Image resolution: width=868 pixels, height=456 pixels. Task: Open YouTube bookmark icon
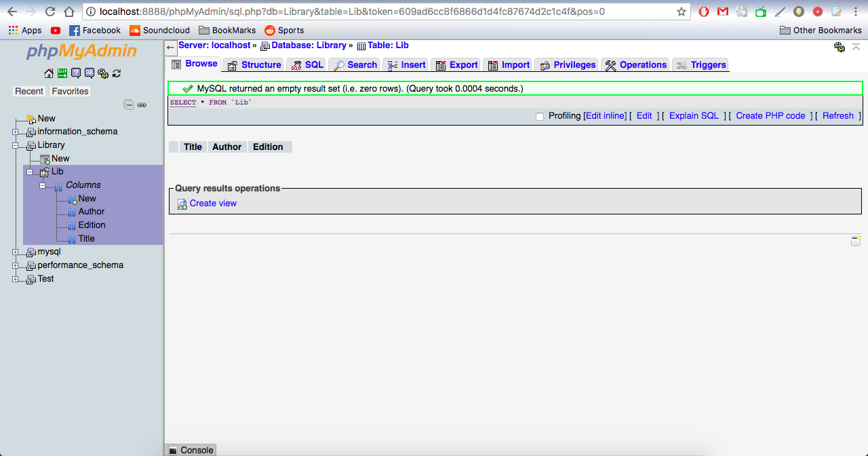pyautogui.click(x=56, y=31)
